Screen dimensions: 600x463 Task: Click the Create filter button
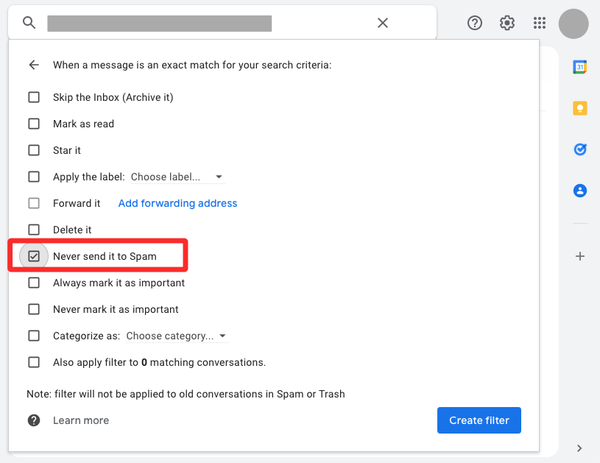tap(479, 420)
